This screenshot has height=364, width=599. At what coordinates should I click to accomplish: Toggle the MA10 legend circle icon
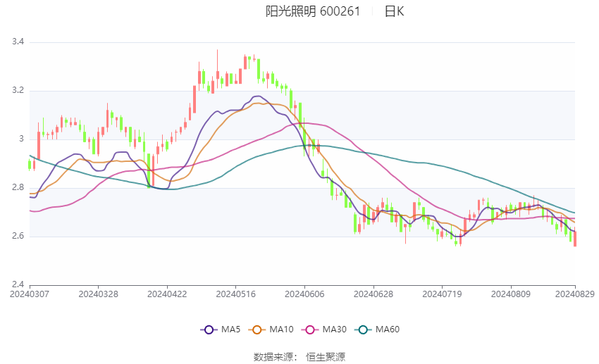click(x=257, y=330)
